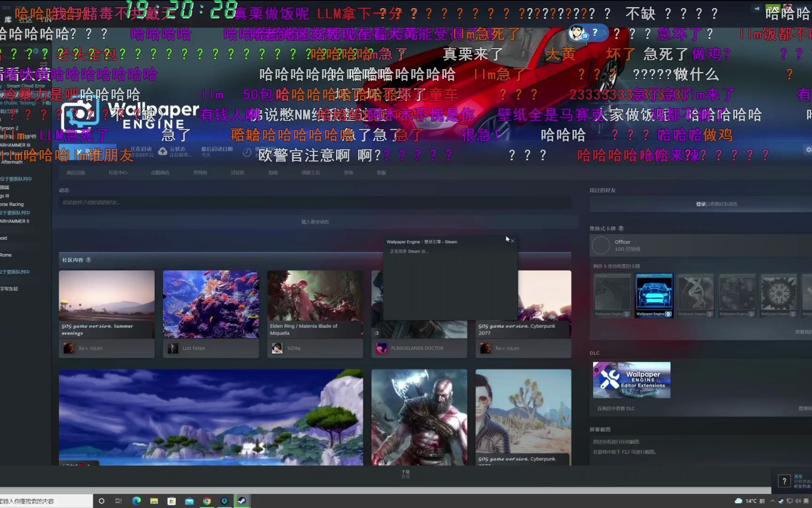Viewport: 812px width, 508px height.
Task: Open the volume tray icon
Action: pyautogui.click(x=797, y=501)
